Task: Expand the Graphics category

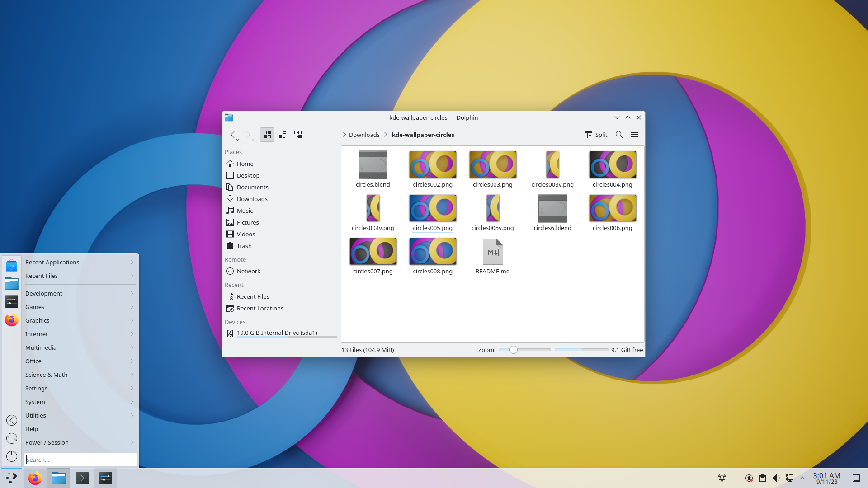Action: [80, 320]
